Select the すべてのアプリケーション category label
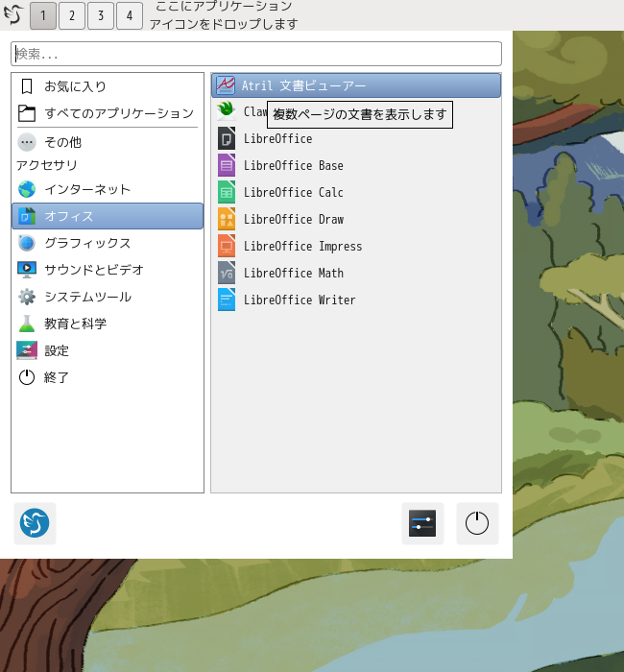Viewport: 624px width, 672px height. point(119,113)
